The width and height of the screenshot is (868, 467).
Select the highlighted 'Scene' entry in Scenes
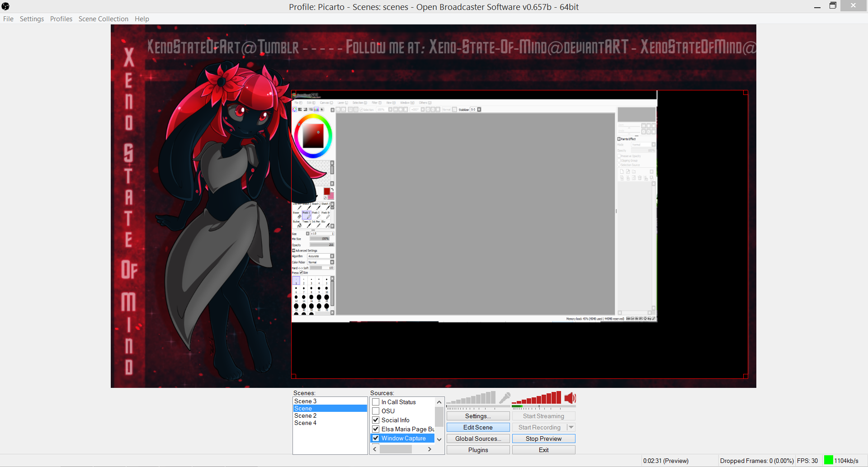[x=330, y=408]
